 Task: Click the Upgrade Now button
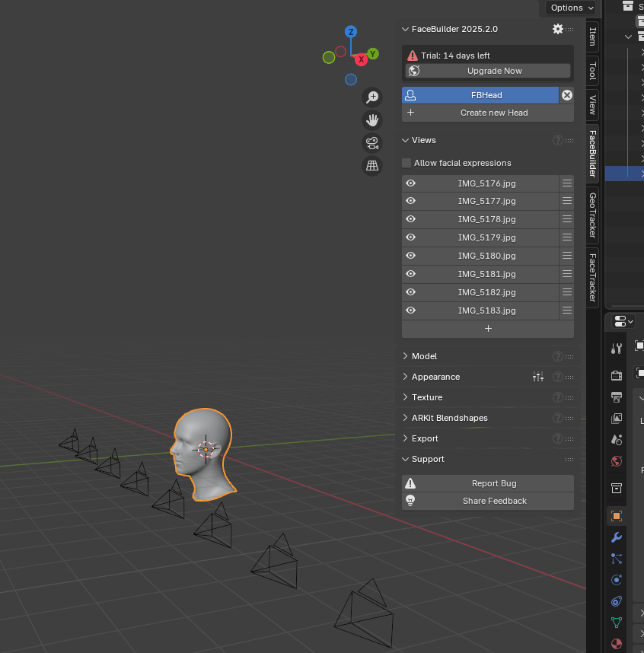click(x=494, y=71)
